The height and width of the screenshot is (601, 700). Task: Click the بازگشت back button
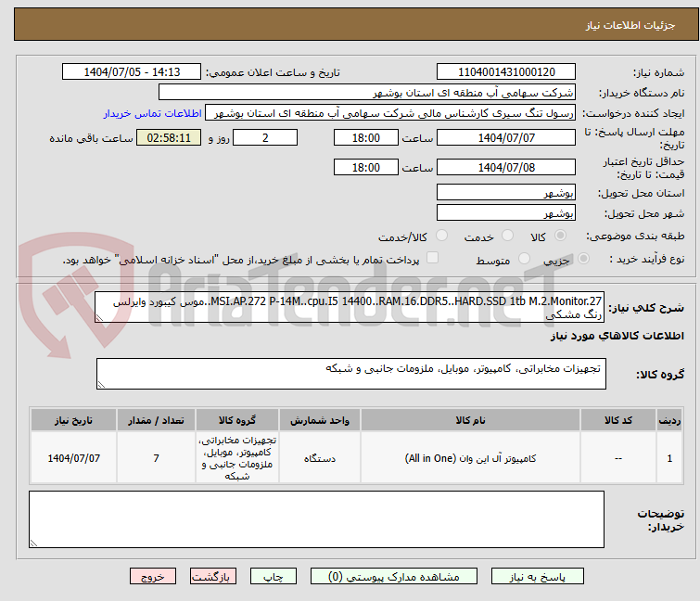[214, 576]
